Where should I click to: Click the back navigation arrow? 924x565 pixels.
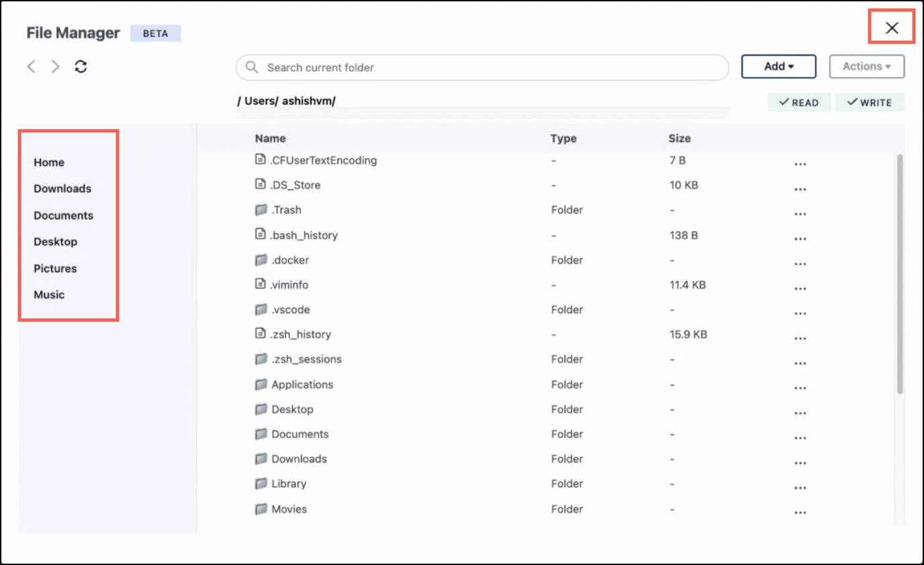(x=31, y=66)
